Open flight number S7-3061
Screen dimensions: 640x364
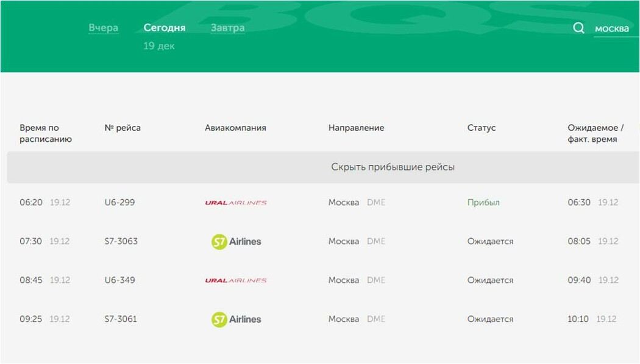[121, 319]
